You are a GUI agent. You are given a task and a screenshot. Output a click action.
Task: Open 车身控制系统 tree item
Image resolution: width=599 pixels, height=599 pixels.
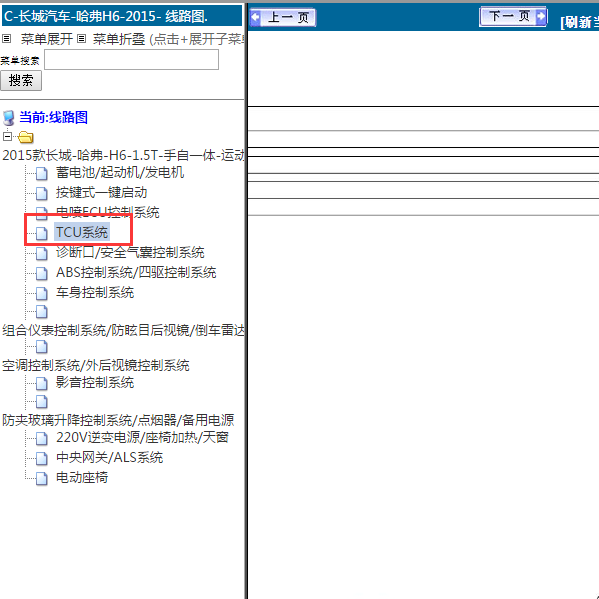pyautogui.click(x=95, y=293)
